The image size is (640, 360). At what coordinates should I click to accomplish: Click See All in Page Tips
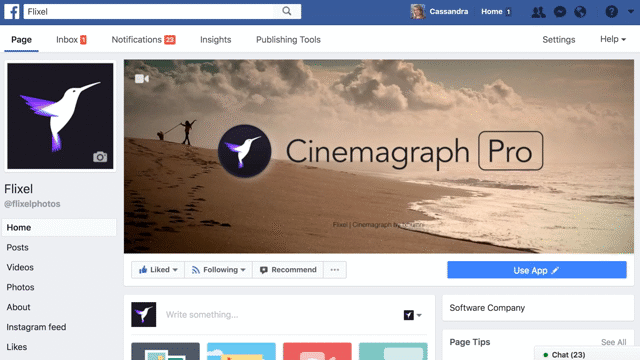613,342
